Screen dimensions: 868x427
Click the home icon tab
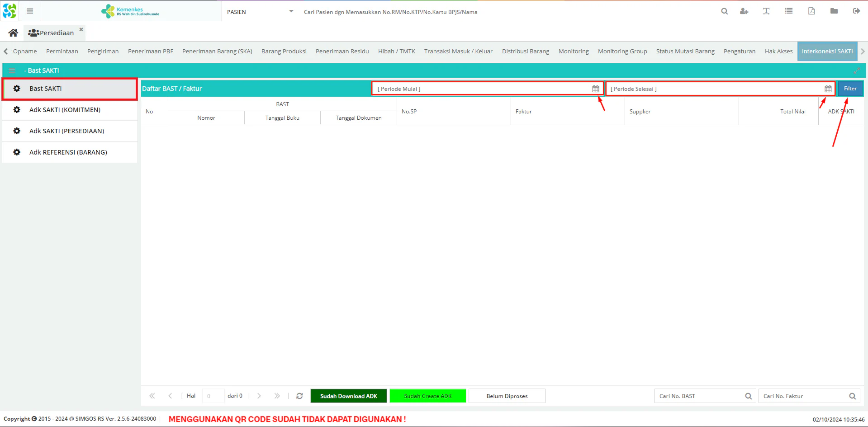13,33
